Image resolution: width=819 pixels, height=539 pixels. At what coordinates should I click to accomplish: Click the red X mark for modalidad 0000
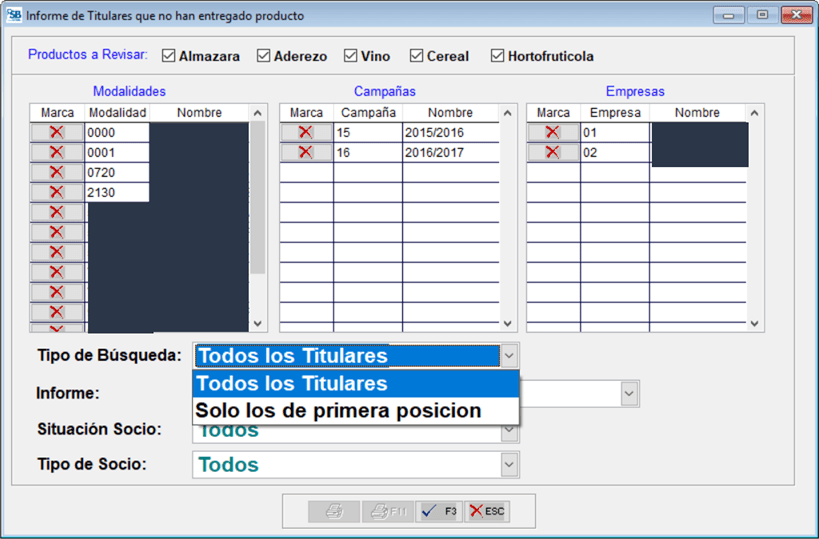[56, 132]
